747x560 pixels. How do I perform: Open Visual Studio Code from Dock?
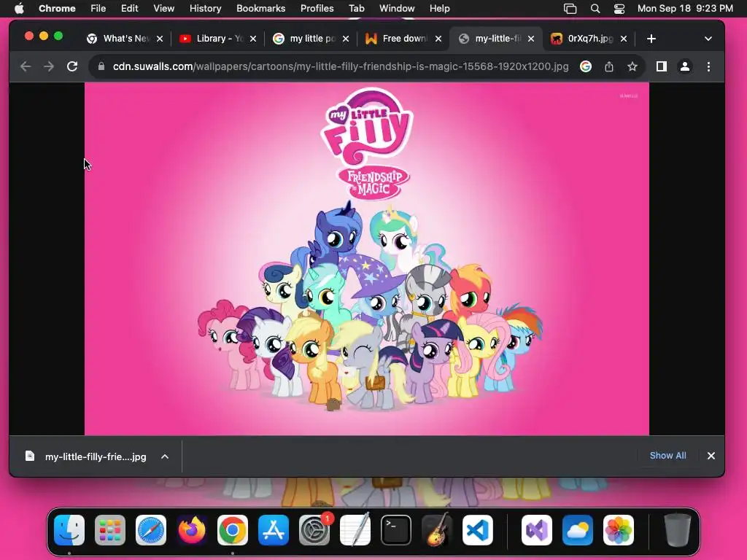(478, 530)
